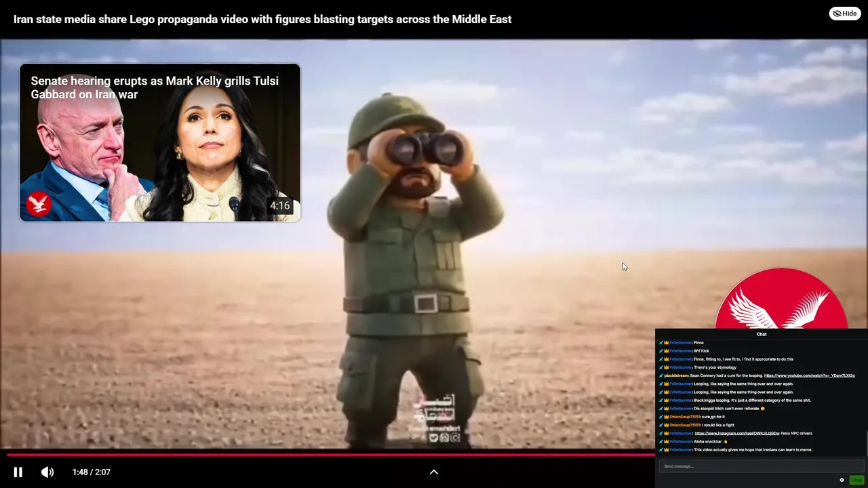Open the instagram.com reel link in chat
The image size is (868, 488).
(x=736, y=433)
